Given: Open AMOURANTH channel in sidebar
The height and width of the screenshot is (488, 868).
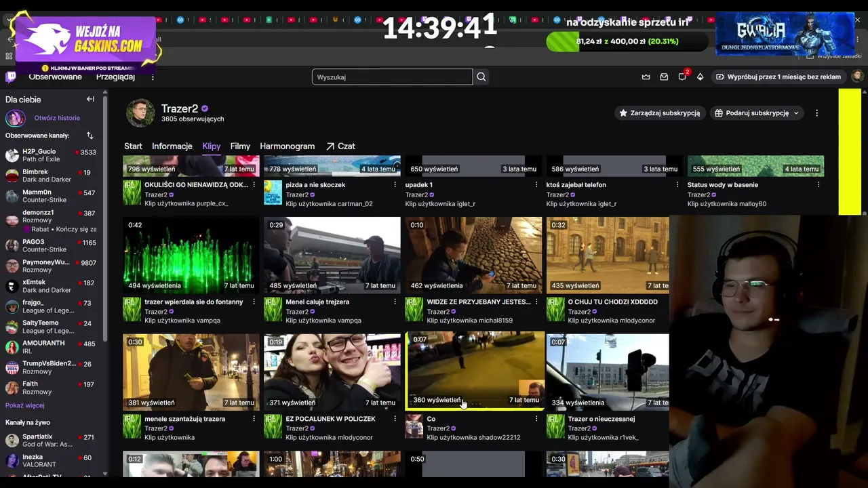Looking at the screenshot, I should coord(51,347).
